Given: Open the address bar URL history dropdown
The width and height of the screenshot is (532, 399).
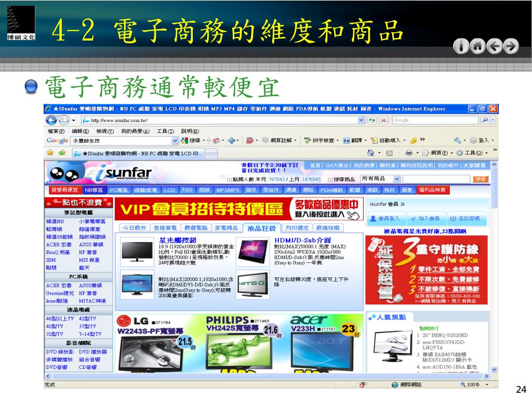Looking at the screenshot, I should click(x=362, y=120).
